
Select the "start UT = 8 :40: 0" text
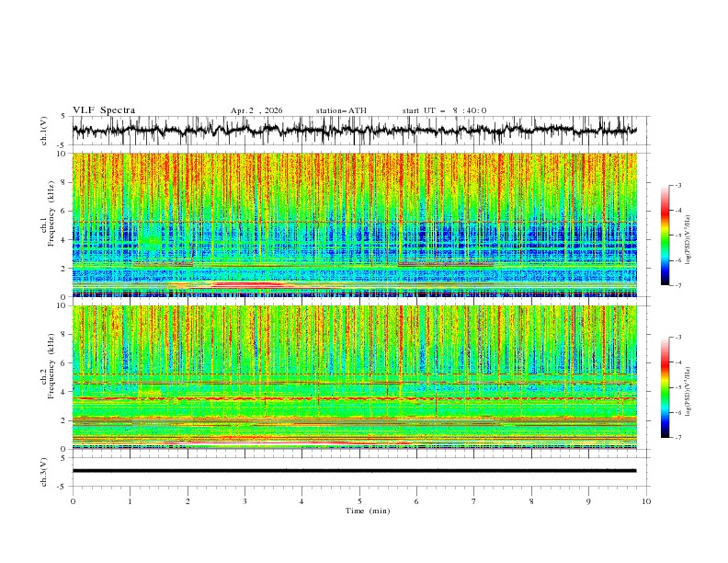coord(444,110)
